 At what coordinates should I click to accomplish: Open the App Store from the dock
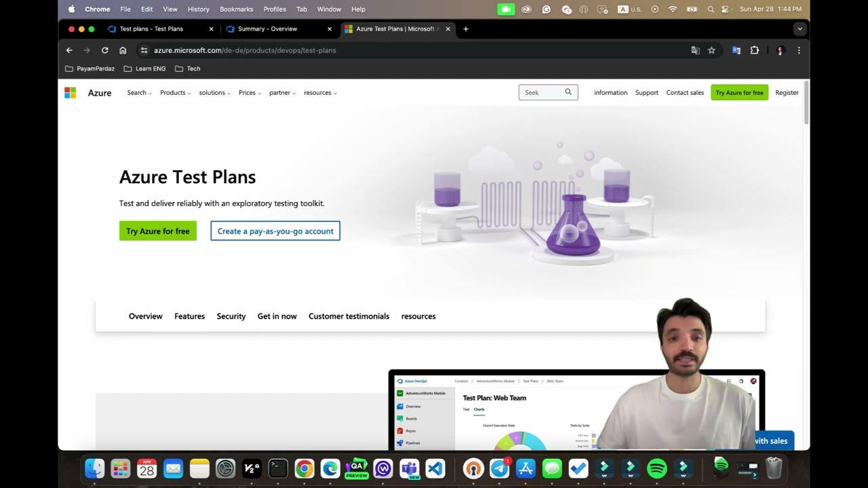pos(526,468)
